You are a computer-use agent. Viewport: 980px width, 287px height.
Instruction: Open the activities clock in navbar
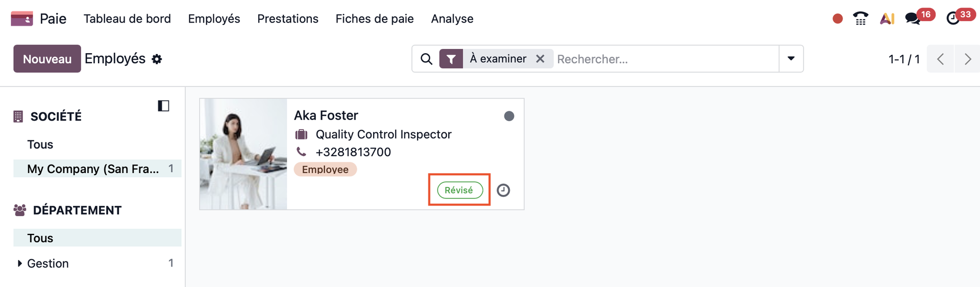pyautogui.click(x=952, y=19)
